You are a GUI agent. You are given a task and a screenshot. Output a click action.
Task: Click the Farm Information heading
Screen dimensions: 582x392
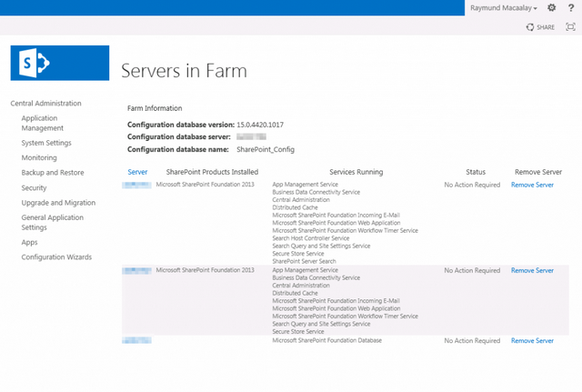click(155, 108)
